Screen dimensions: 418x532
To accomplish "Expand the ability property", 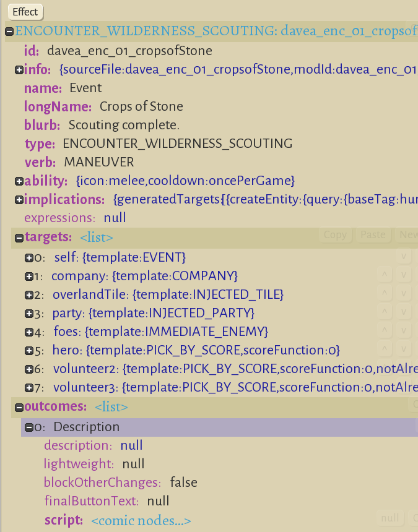I will point(19,181).
